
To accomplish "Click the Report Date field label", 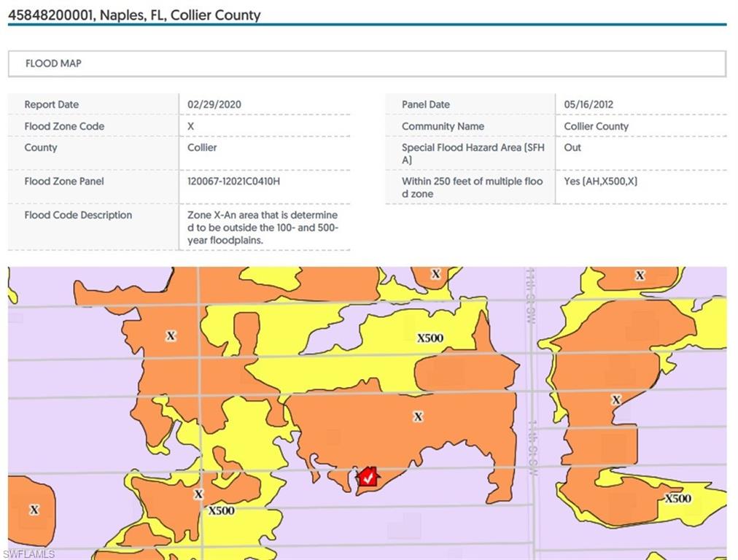I will click(51, 104).
